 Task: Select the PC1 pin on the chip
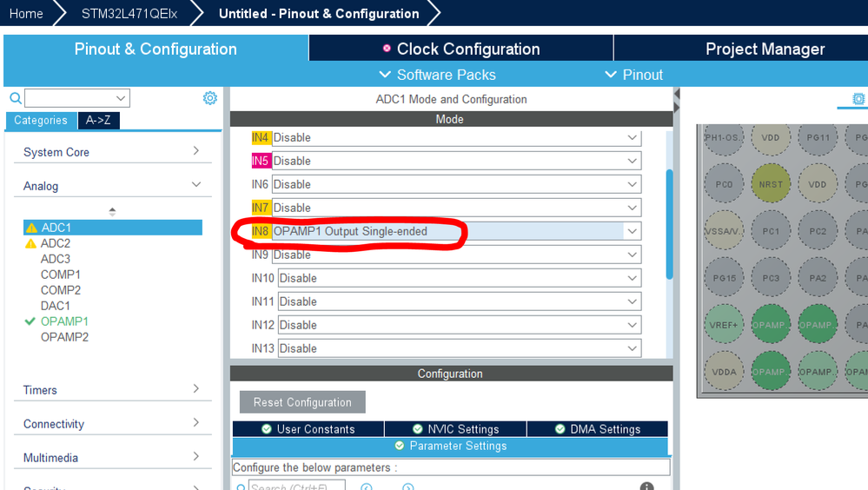pyautogui.click(x=771, y=231)
